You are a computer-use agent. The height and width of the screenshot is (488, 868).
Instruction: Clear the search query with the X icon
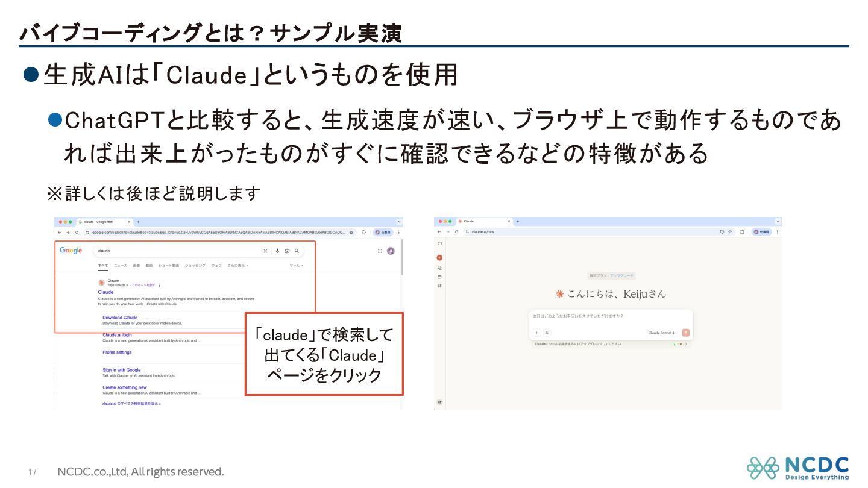point(265,251)
